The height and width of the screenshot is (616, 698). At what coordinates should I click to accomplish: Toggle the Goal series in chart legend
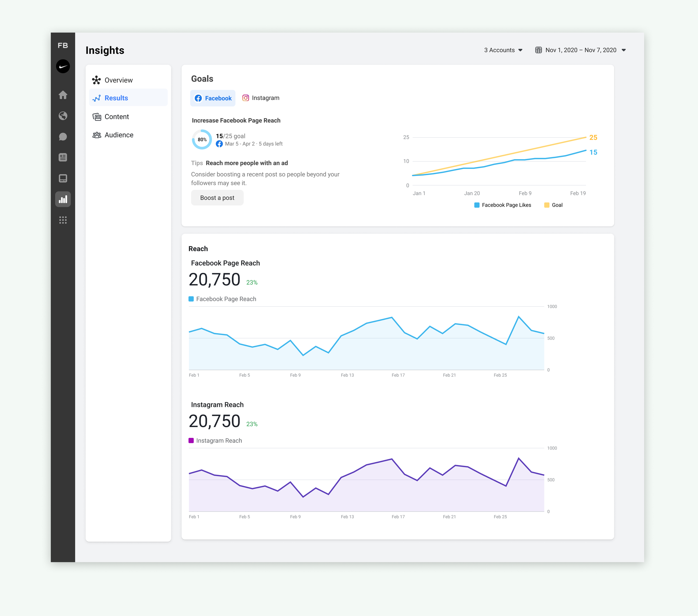(x=553, y=205)
